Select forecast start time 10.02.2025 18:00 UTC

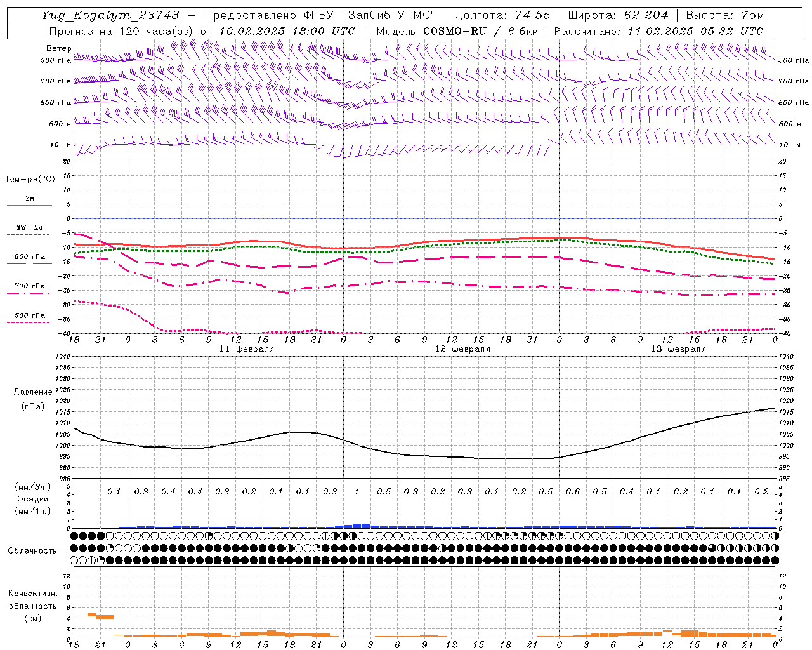pos(287,31)
